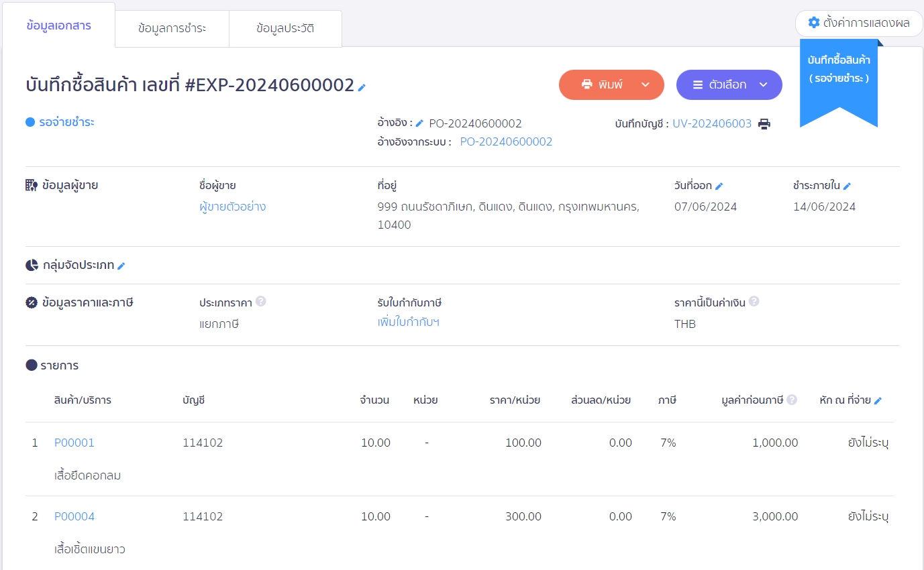The image size is (924, 570).
Task: Click the gear icon in ตั้งค่าการแสดงผล
Action: point(814,23)
